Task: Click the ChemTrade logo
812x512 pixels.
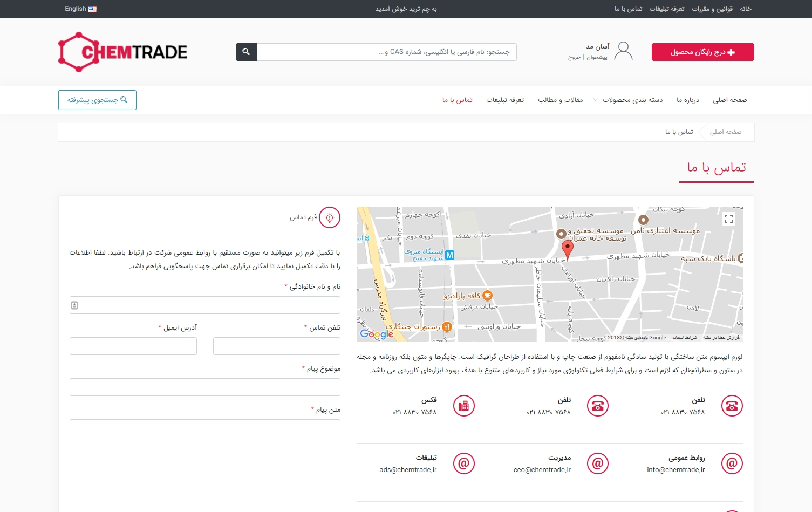Action: click(x=123, y=52)
